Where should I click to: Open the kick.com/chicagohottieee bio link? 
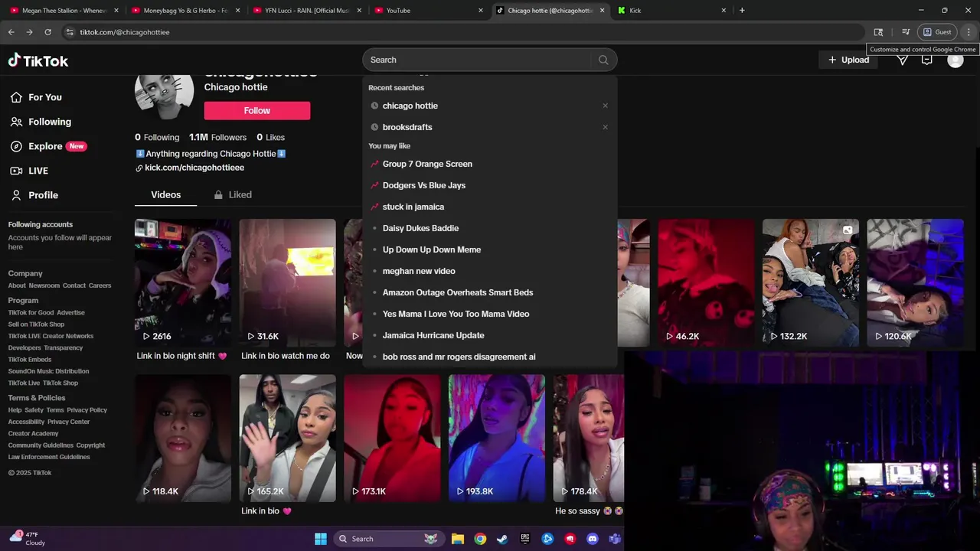pos(194,168)
